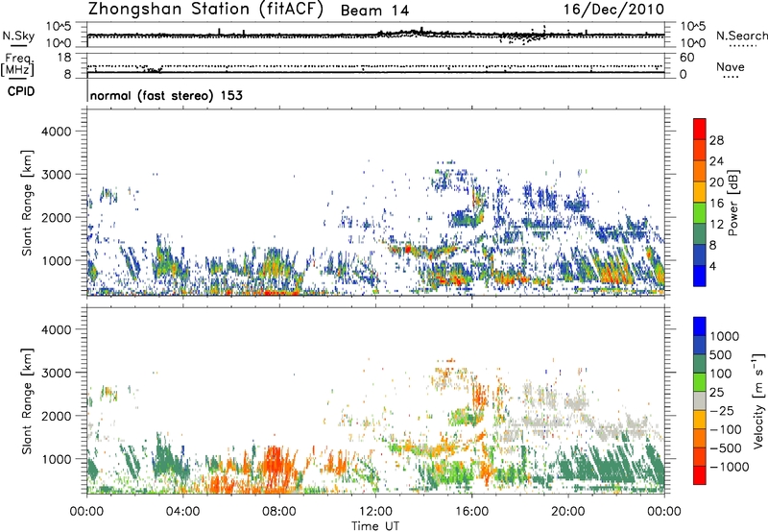Image resolution: width=768 pixels, height=532 pixels.
Task: Click the 60 tick on Nave axis
Action: pyautogui.click(x=686, y=58)
